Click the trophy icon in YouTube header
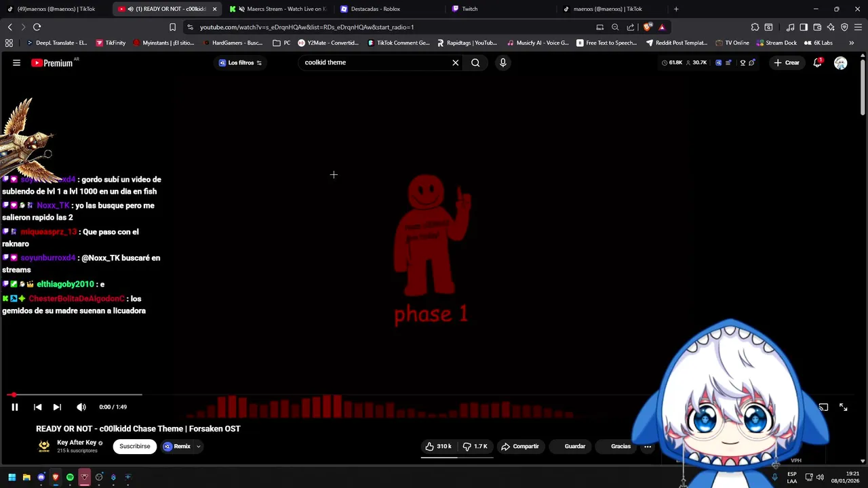Viewport: 868px width, 488px height. (x=743, y=62)
